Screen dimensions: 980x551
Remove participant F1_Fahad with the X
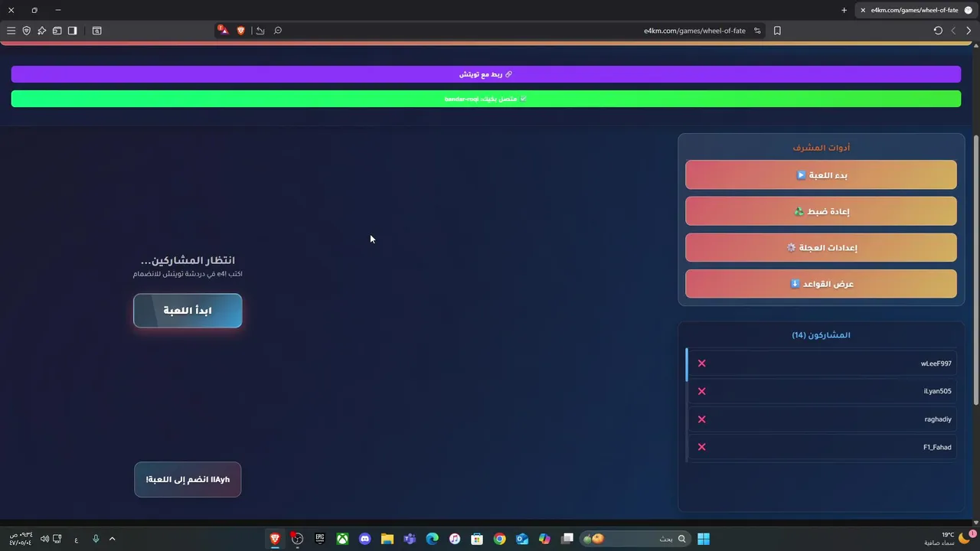(701, 447)
